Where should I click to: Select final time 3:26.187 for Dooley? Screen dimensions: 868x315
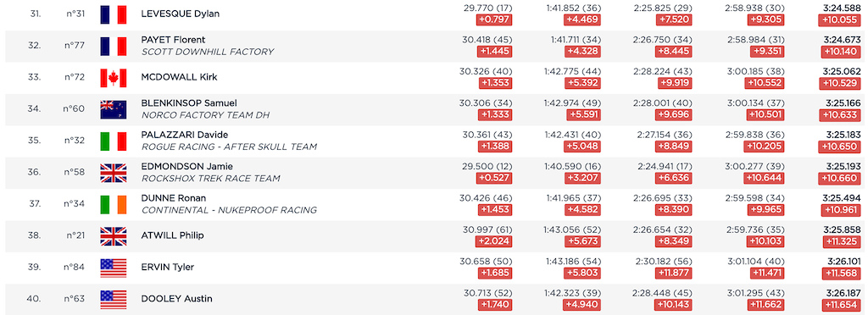click(843, 293)
